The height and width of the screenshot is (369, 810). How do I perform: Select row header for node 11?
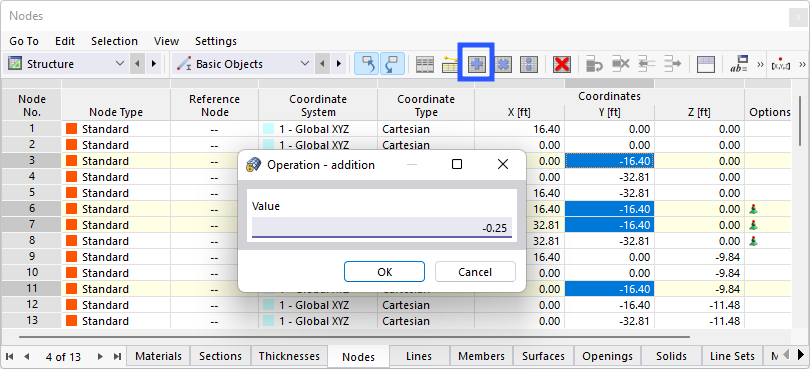click(x=32, y=289)
